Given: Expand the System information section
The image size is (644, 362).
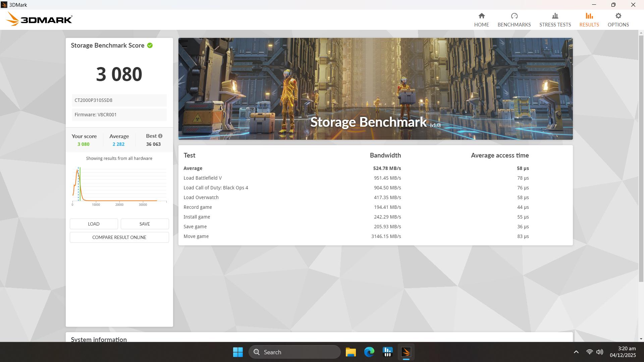Looking at the screenshot, I should pos(99,340).
